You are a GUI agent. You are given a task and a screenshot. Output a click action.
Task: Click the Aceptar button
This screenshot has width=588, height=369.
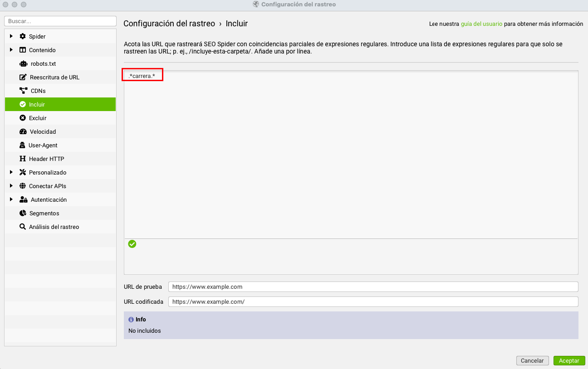click(x=569, y=361)
